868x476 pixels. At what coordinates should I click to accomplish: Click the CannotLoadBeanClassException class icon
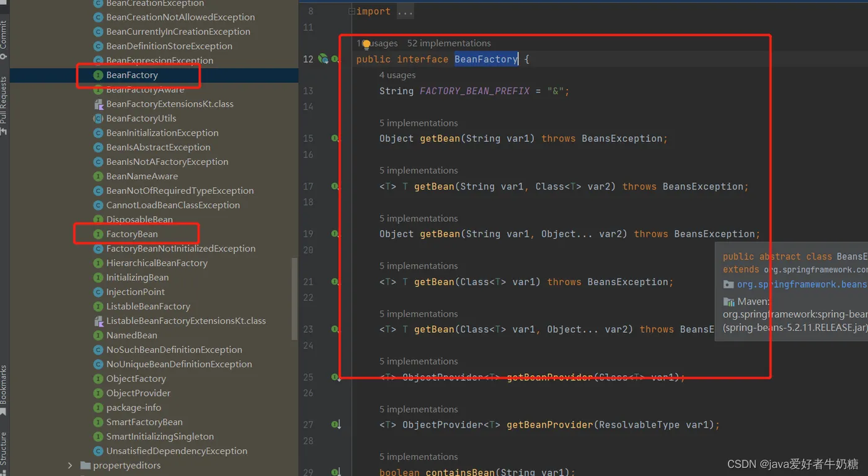[98, 205]
